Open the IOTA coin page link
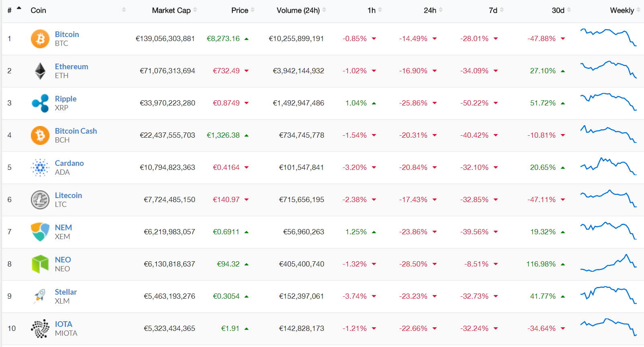Screen dimensions: 644x347 tap(64, 324)
